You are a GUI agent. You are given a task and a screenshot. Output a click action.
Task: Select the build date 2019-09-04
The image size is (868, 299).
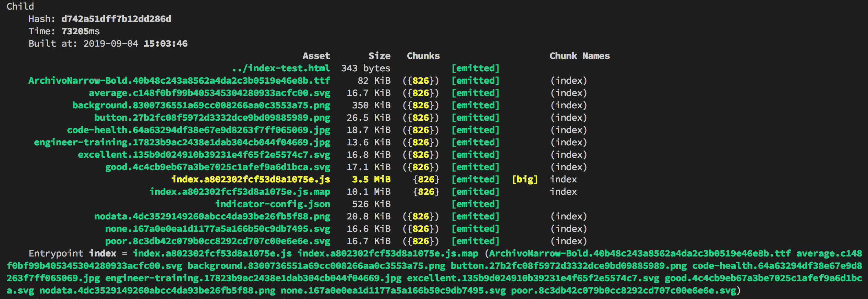click(x=111, y=44)
